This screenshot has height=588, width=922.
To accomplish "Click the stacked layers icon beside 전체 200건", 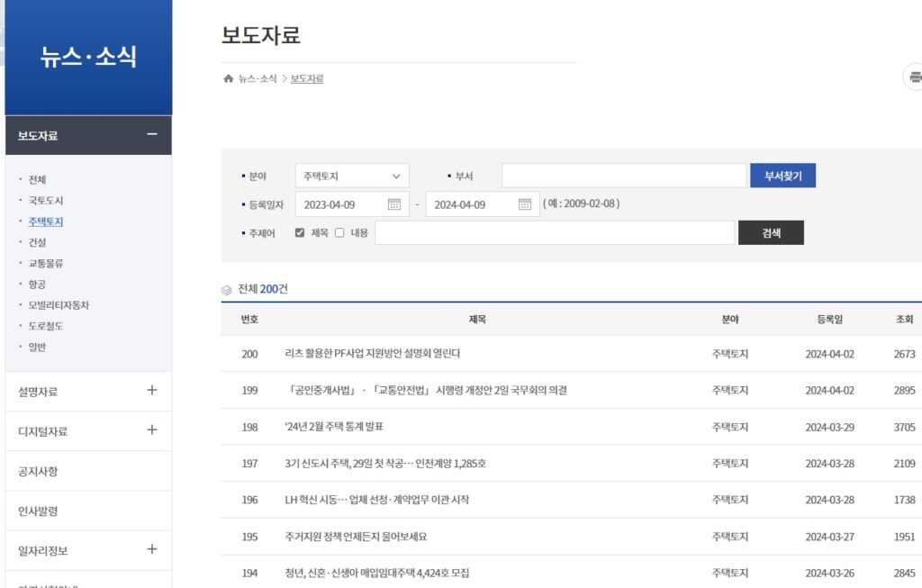I will click(226, 290).
